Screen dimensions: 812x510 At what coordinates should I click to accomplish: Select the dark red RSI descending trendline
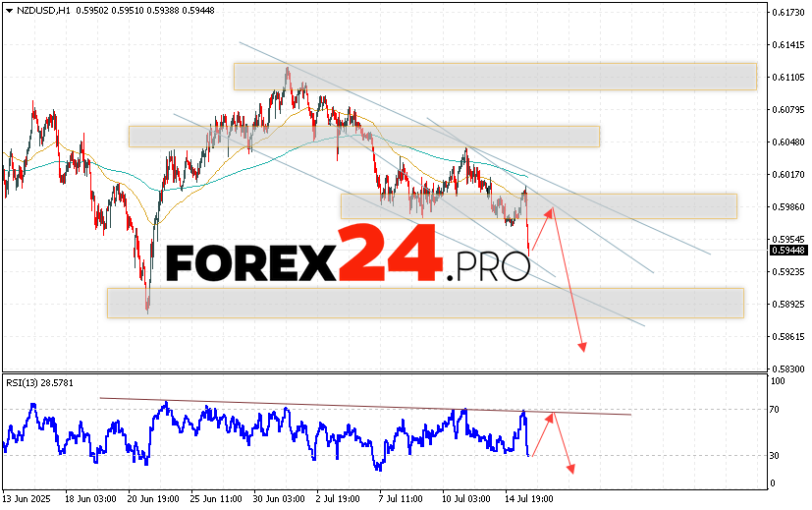click(x=363, y=406)
